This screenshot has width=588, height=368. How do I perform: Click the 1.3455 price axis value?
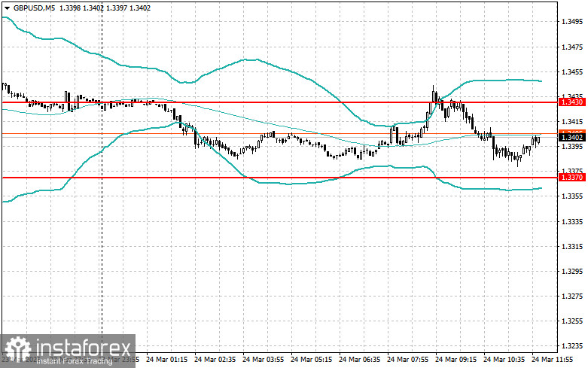572,72
